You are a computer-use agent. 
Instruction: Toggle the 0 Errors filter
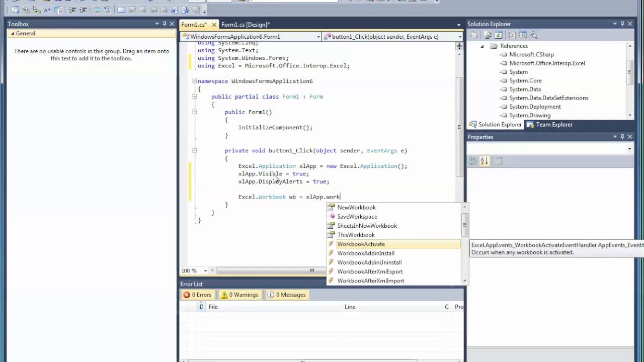(197, 295)
